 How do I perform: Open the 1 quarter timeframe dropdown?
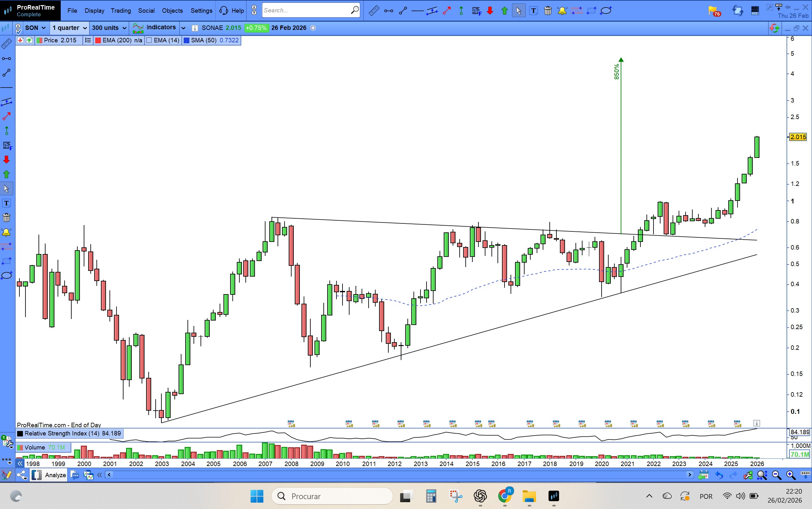[x=69, y=28]
